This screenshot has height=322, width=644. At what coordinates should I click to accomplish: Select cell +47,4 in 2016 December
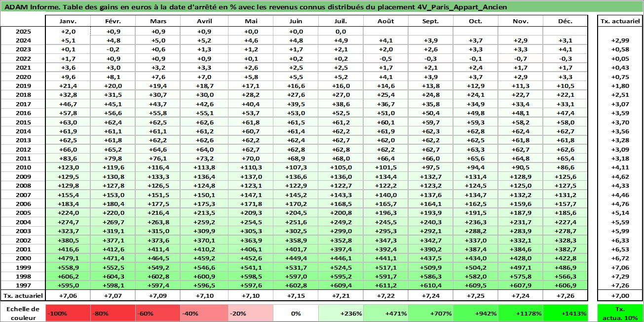[566, 113]
